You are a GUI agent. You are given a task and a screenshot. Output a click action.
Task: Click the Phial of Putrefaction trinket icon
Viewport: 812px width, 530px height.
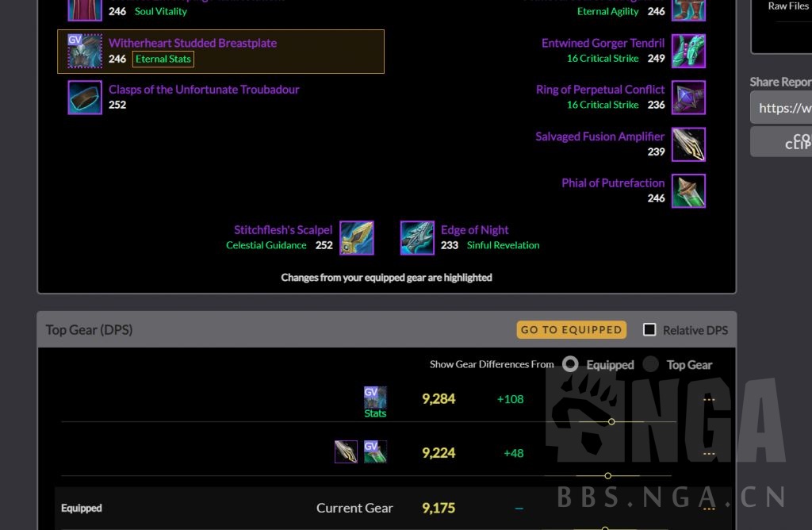[688, 191]
